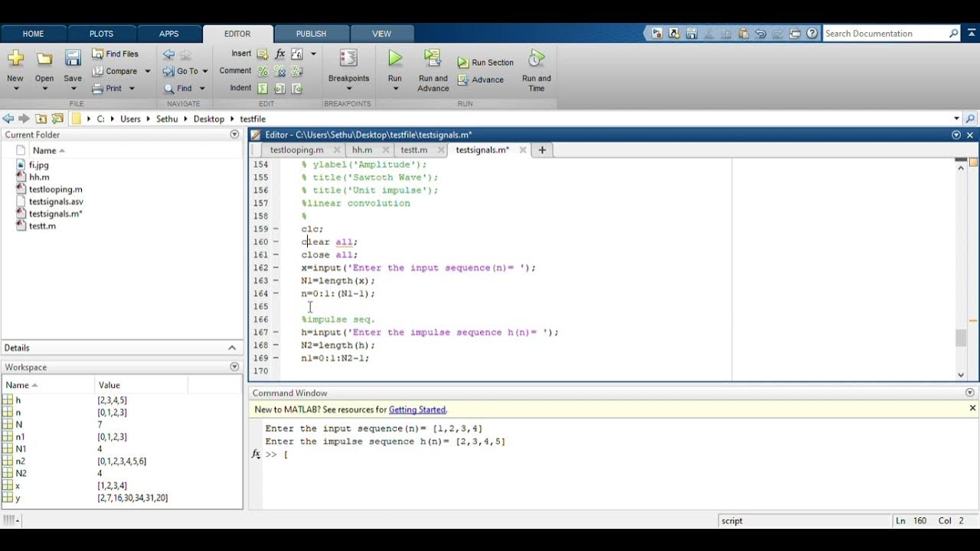Click Up one level folder icon
Image resolution: width=980 pixels, height=551 pixels.
41,119
